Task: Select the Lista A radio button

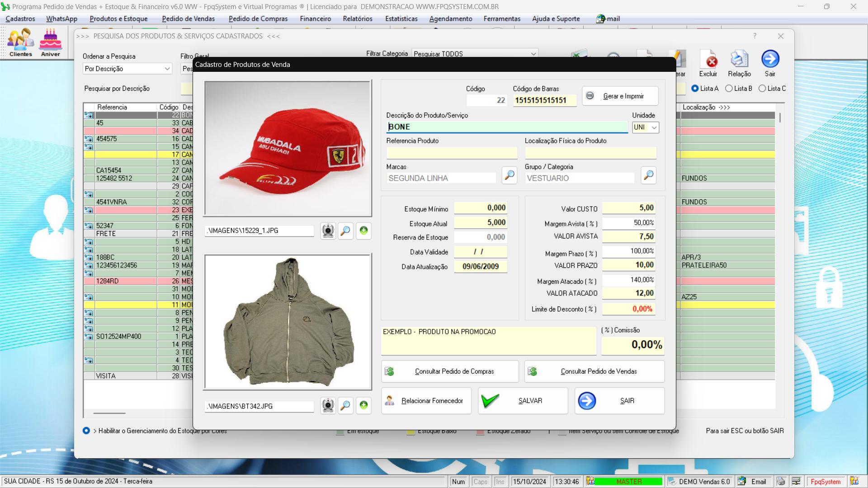Action: [x=695, y=89]
